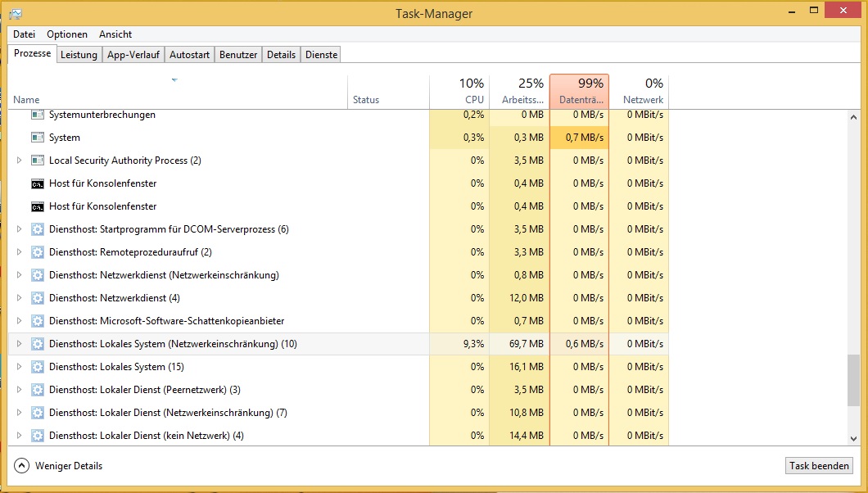
Task: Click the first Host für Konsolenfenster icon
Action: tap(37, 183)
